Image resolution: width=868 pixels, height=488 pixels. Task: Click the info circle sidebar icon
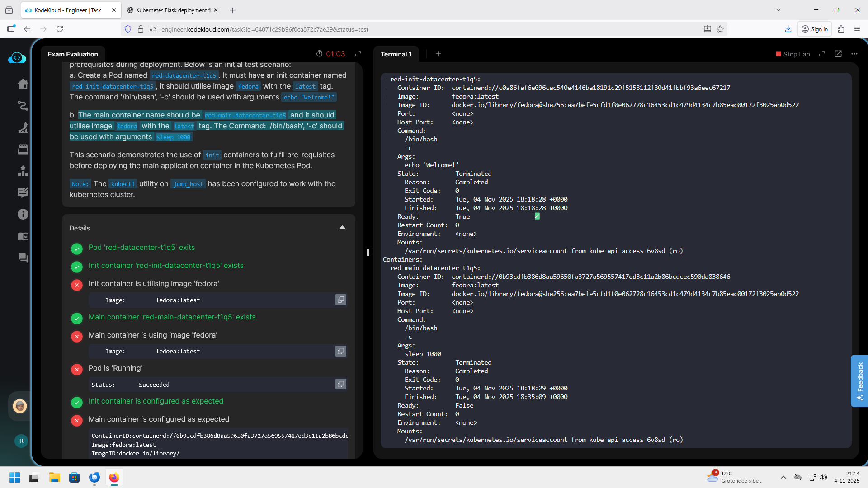pos(23,214)
